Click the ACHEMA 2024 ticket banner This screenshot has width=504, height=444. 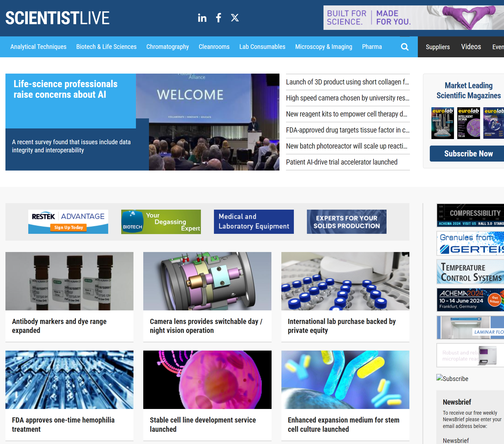[470, 300]
